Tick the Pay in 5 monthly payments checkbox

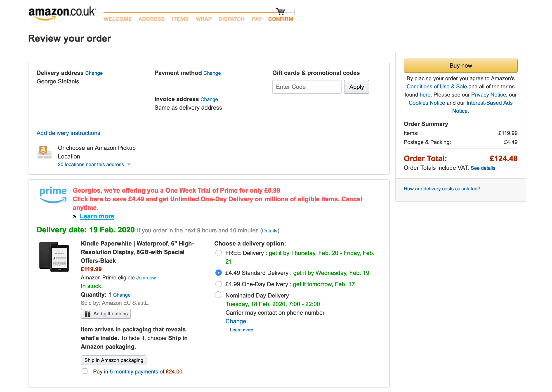pos(85,371)
